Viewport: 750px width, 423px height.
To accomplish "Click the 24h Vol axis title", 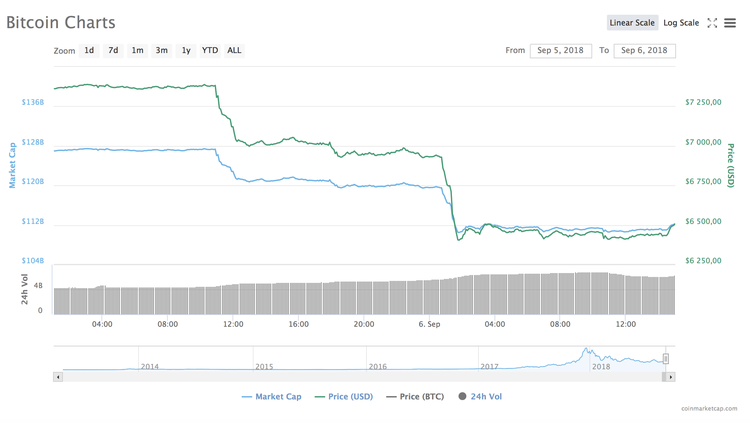I will 24,289.
